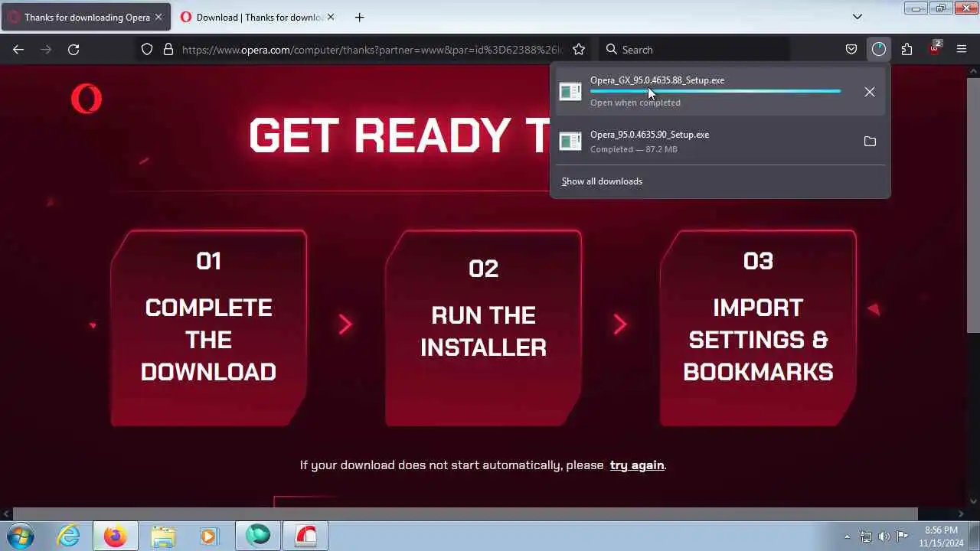Screen dimensions: 980x551
Task: Open tracking protection shield icon
Action: [147, 49]
